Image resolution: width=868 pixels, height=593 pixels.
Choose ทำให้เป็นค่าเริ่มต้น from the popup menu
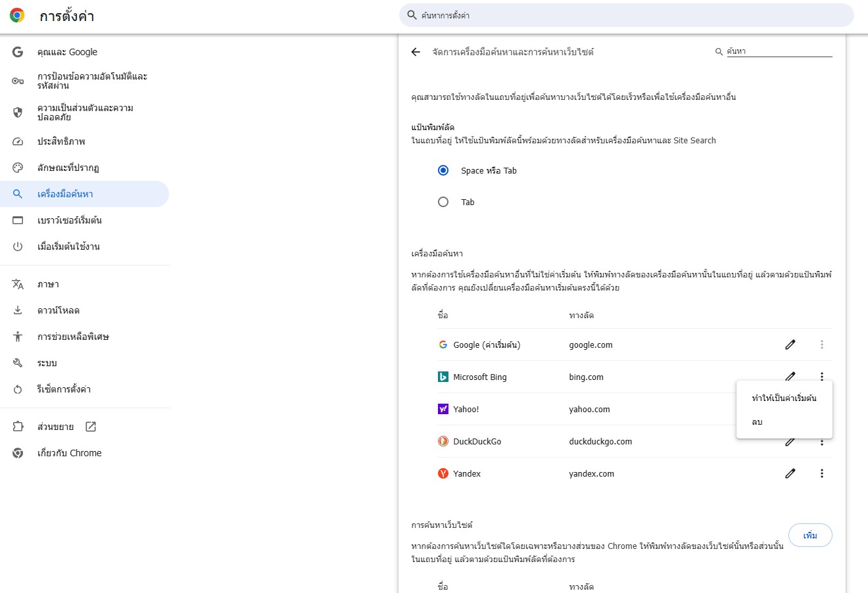click(x=784, y=398)
